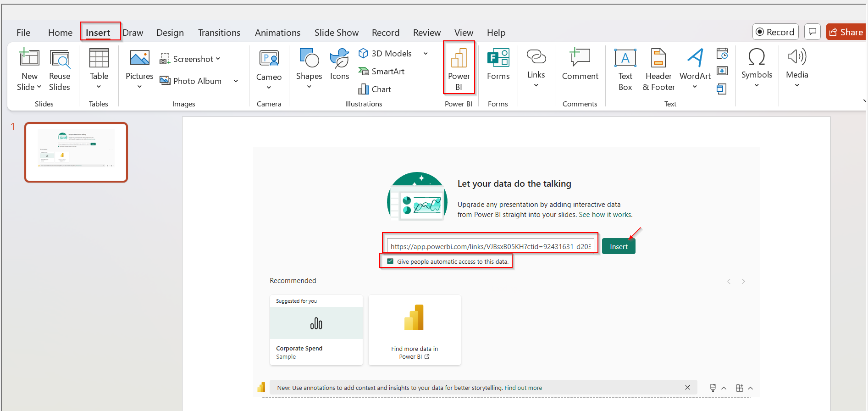This screenshot has width=868, height=411.
Task: Switch to the Slide Show tab
Action: (x=337, y=33)
